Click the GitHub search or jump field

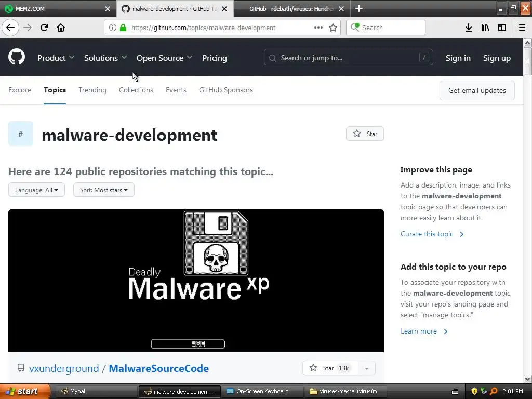pyautogui.click(x=348, y=58)
